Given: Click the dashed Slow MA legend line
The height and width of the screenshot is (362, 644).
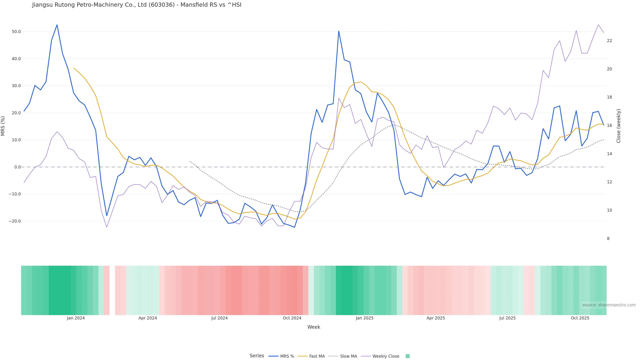Looking at the screenshot, I should [x=333, y=356].
